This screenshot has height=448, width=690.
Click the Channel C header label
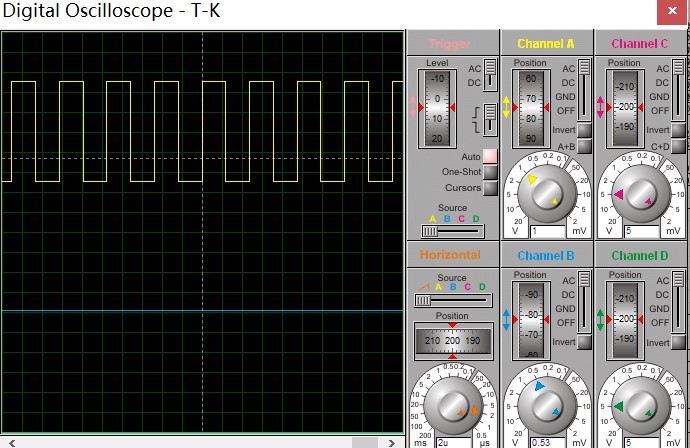(639, 44)
